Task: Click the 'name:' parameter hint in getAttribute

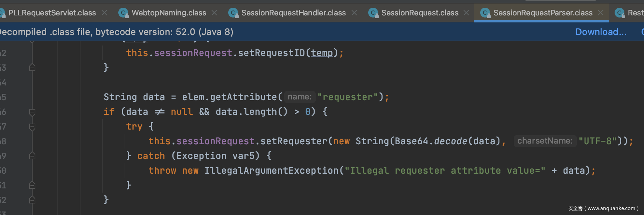Action: [300, 97]
